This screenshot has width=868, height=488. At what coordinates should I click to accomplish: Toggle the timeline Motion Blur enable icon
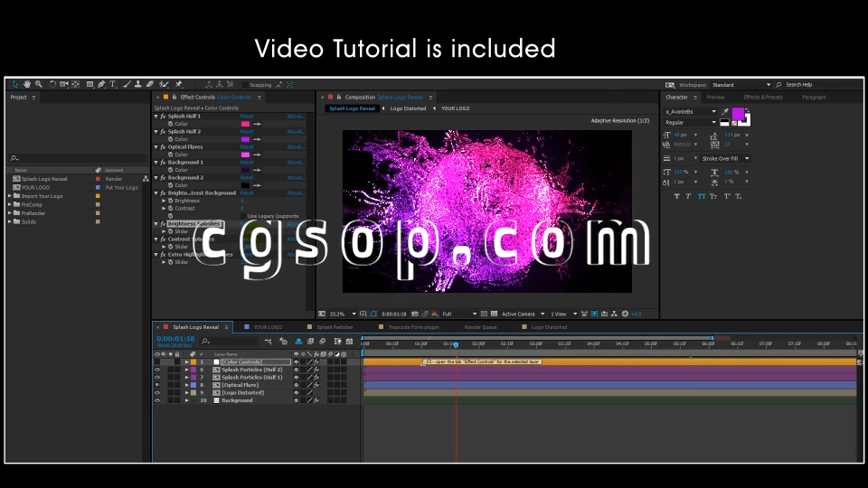coord(323,342)
